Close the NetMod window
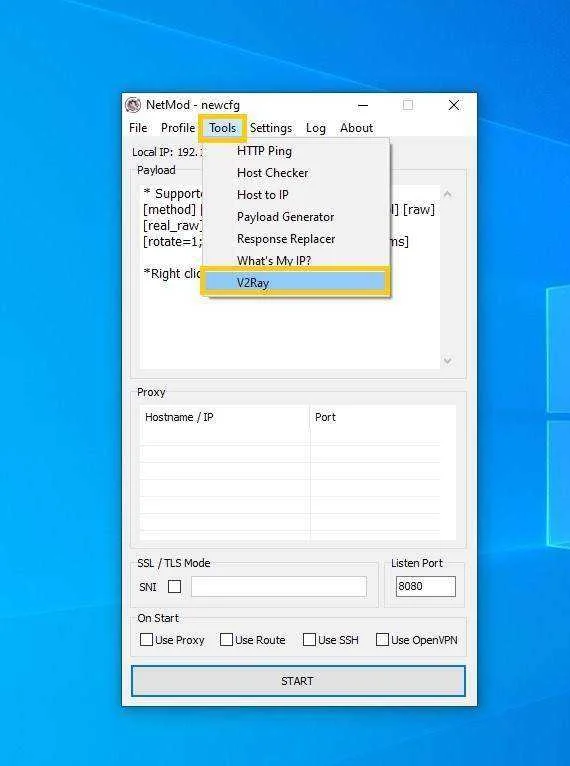 point(454,105)
